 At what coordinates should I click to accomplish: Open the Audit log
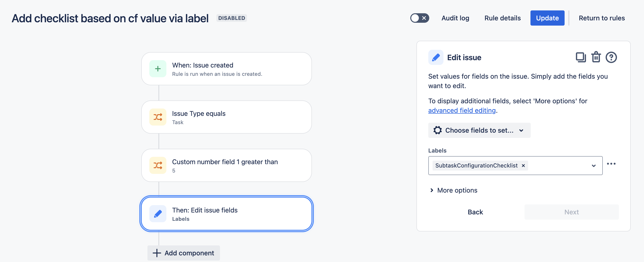455,18
